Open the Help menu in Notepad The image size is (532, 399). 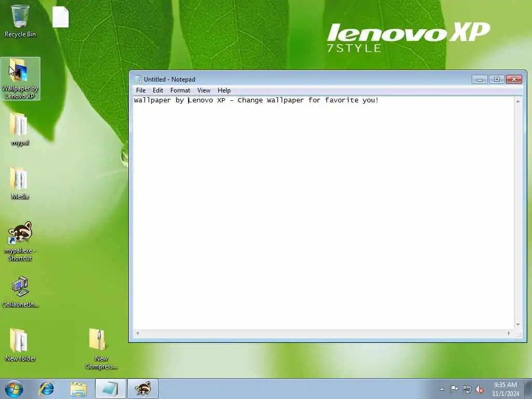pyautogui.click(x=224, y=90)
